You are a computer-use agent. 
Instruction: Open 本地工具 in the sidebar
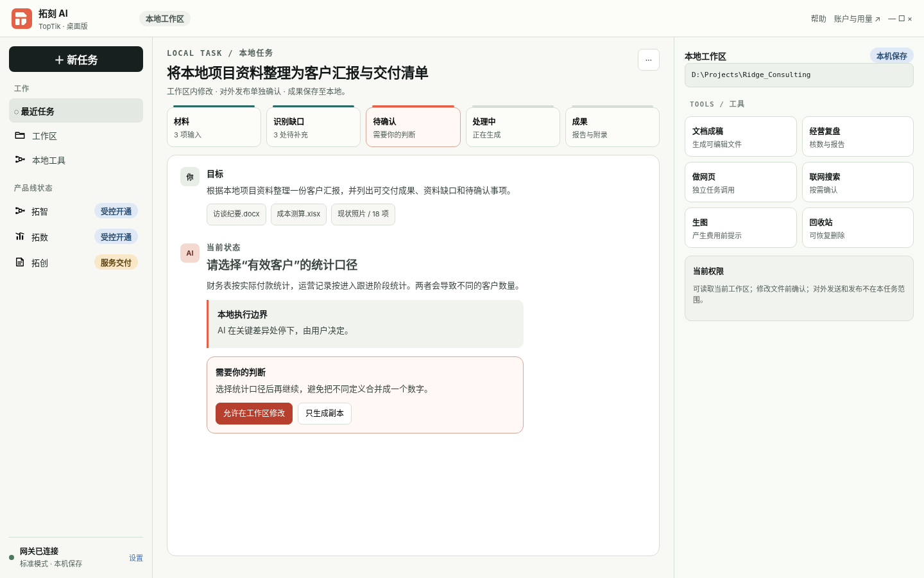76,160
